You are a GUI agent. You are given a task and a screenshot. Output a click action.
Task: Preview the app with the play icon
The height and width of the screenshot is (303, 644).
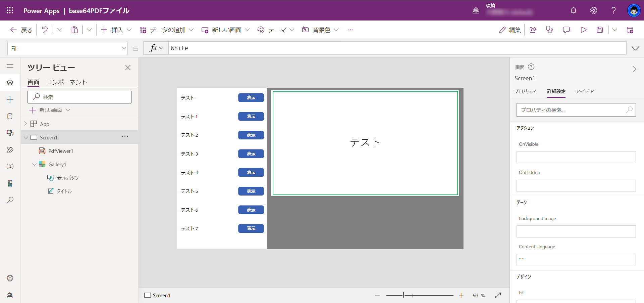click(583, 30)
